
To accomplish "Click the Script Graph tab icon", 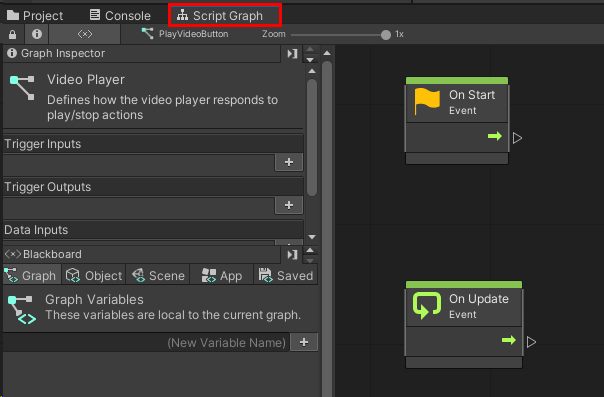I will point(182,15).
